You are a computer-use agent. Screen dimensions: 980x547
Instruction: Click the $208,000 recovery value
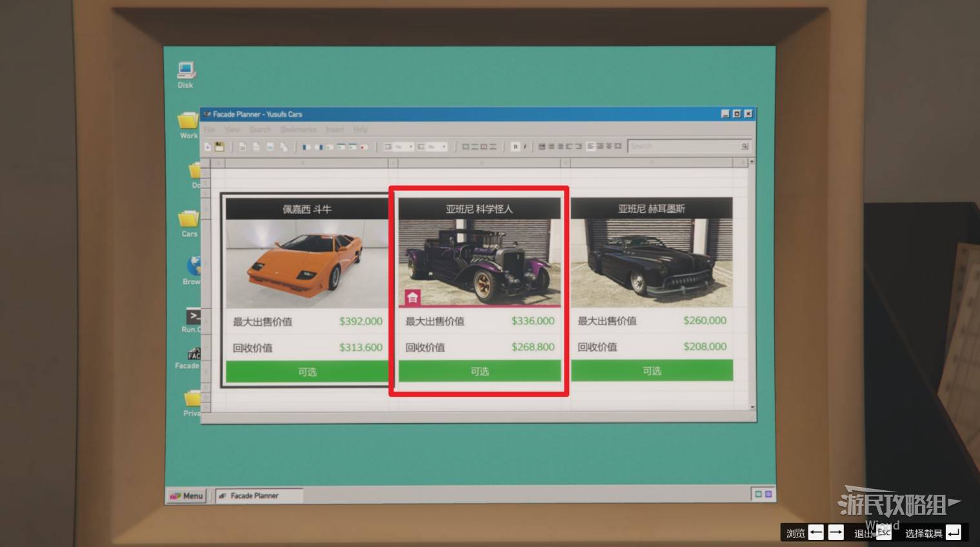pyautogui.click(x=705, y=346)
